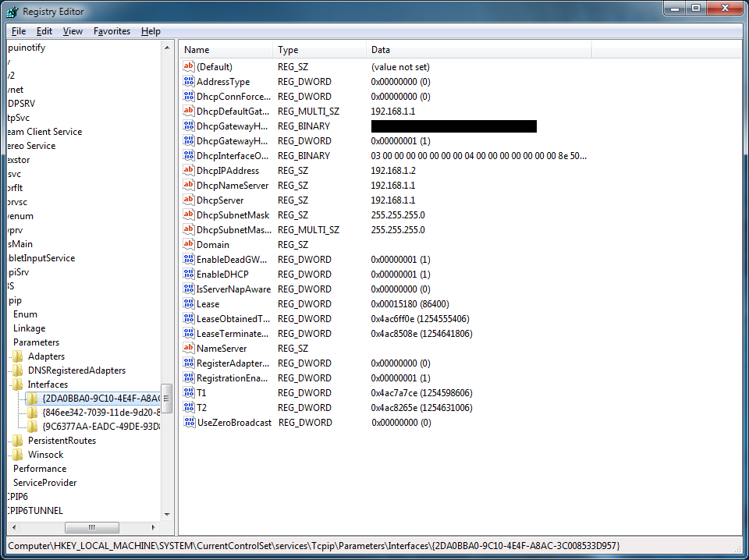Click the DhcpDefaultGat string value icon
This screenshot has height=560, width=749.
[x=189, y=112]
